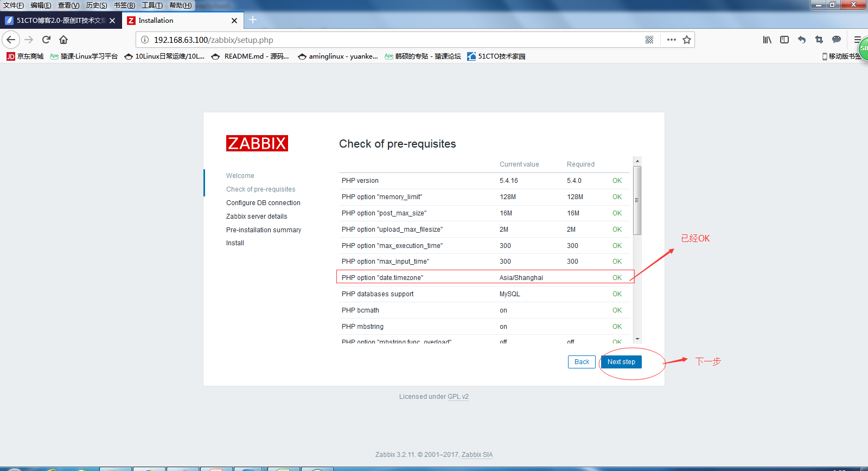Open the Library icon in toolbar

tap(767, 40)
